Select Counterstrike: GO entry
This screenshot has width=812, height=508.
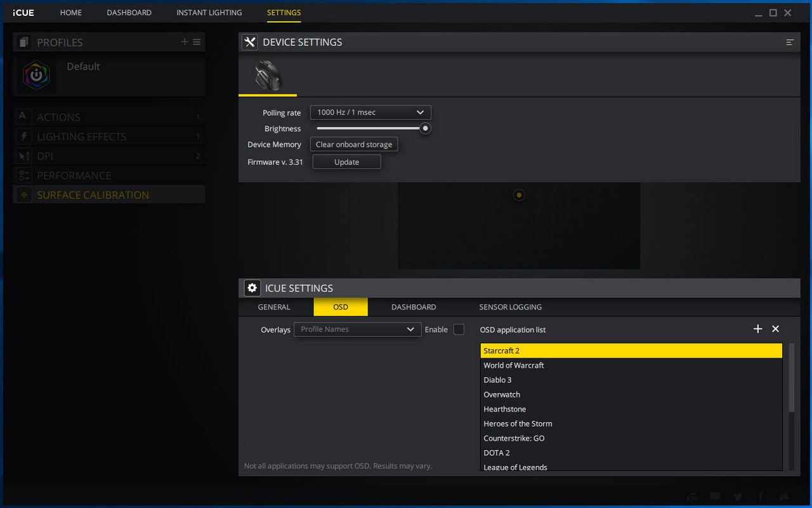tap(631, 438)
